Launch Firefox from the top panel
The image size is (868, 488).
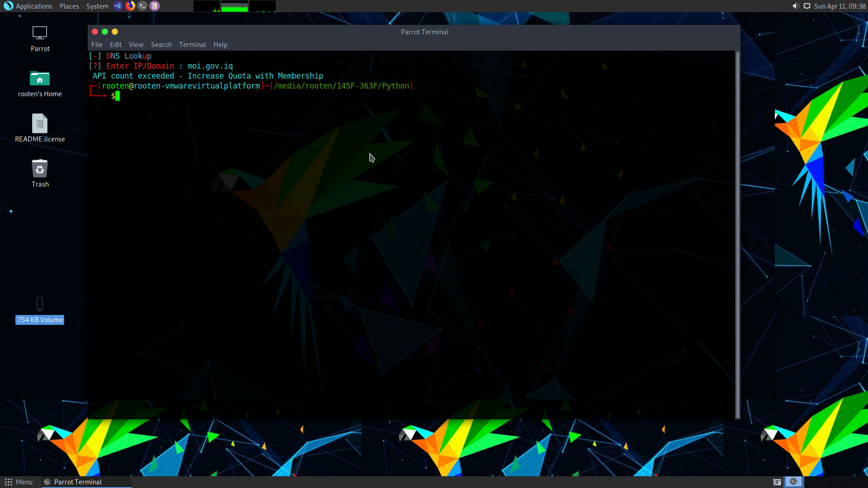pyautogui.click(x=130, y=6)
